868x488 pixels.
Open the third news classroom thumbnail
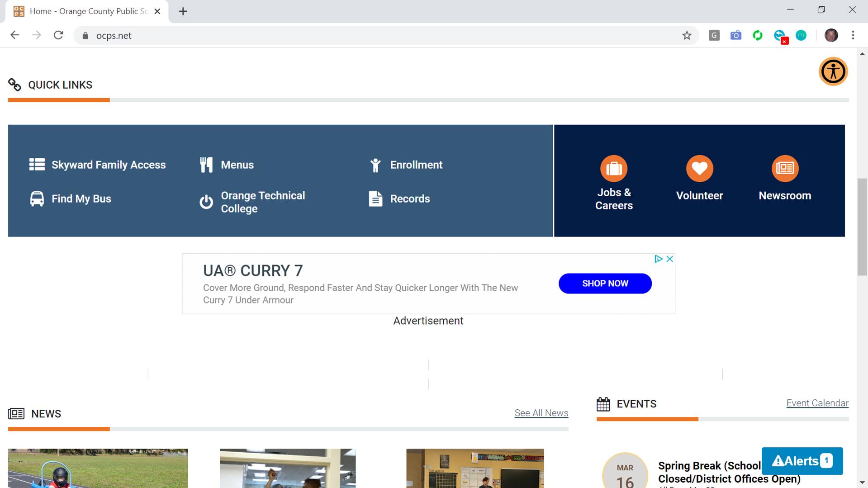coord(475,468)
